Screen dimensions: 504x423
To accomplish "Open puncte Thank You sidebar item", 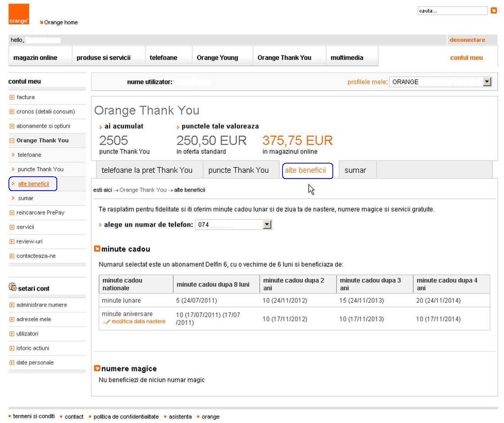I will 41,169.
